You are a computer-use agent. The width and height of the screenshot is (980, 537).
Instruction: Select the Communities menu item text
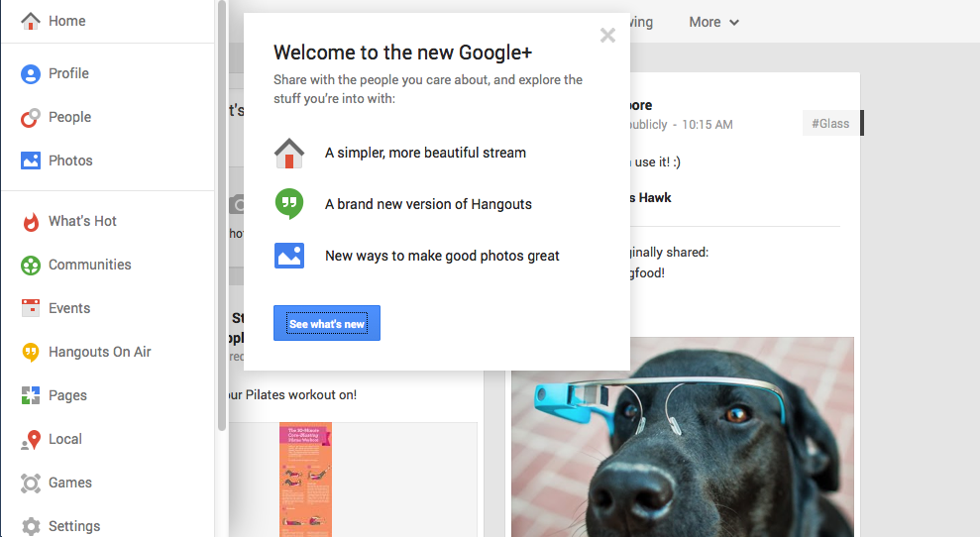coord(90,265)
